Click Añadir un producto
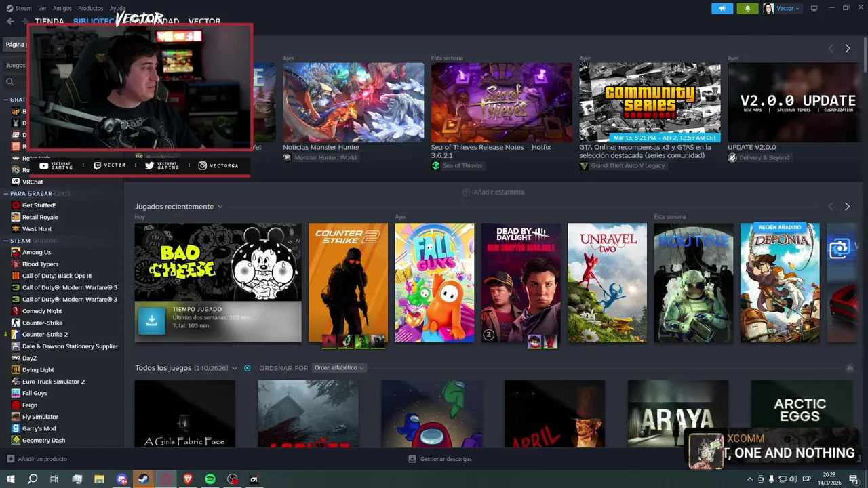This screenshot has width=868, height=488. (37, 459)
